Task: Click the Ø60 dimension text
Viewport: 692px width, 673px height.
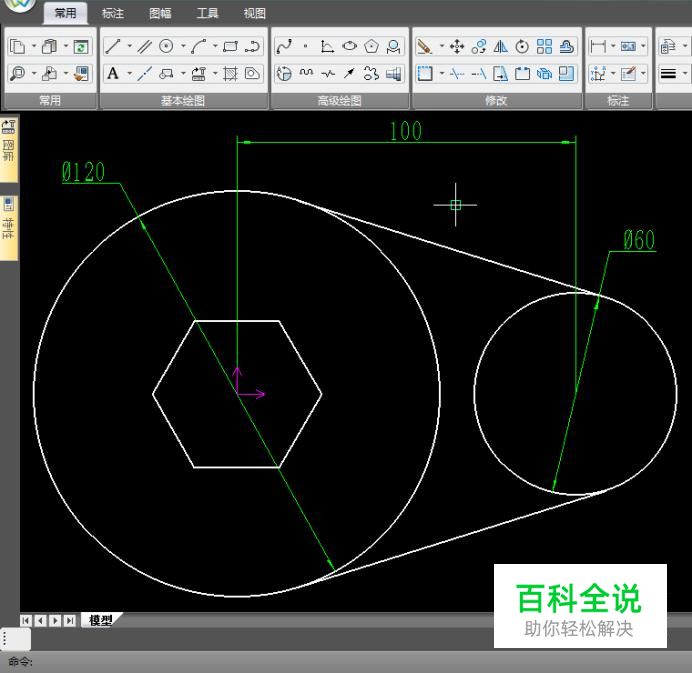Action: pos(639,240)
